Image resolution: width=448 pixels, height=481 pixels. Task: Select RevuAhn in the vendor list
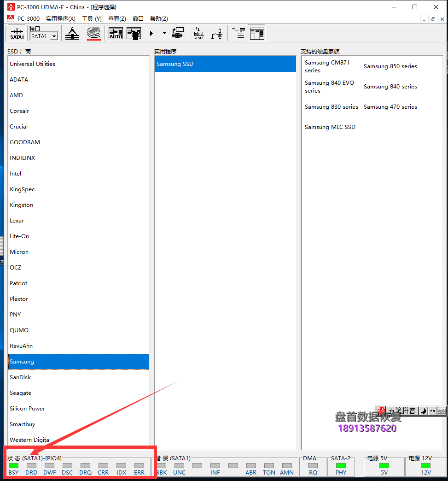pyautogui.click(x=79, y=346)
